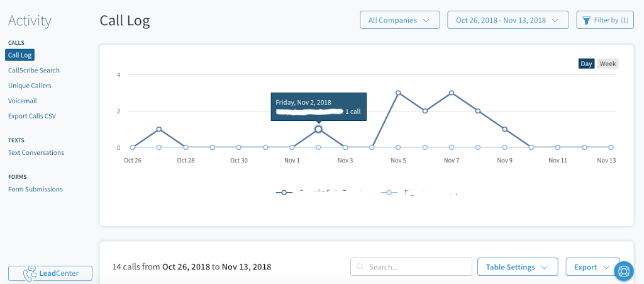Select the Nov 6 data point at 2

(425, 111)
